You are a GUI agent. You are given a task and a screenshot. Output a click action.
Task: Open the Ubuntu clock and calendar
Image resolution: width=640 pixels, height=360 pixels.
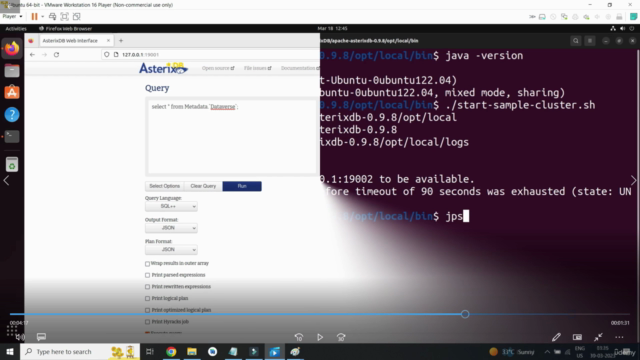[x=332, y=29]
